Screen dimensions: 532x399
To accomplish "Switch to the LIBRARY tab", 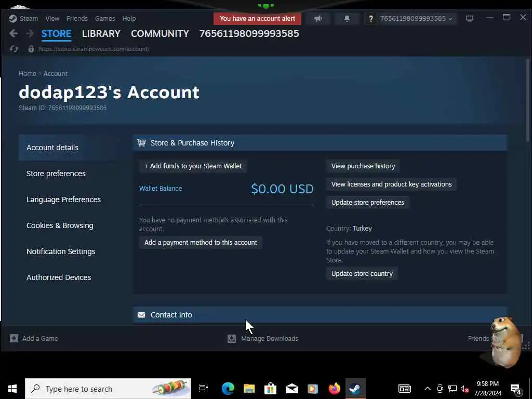I will tap(101, 34).
